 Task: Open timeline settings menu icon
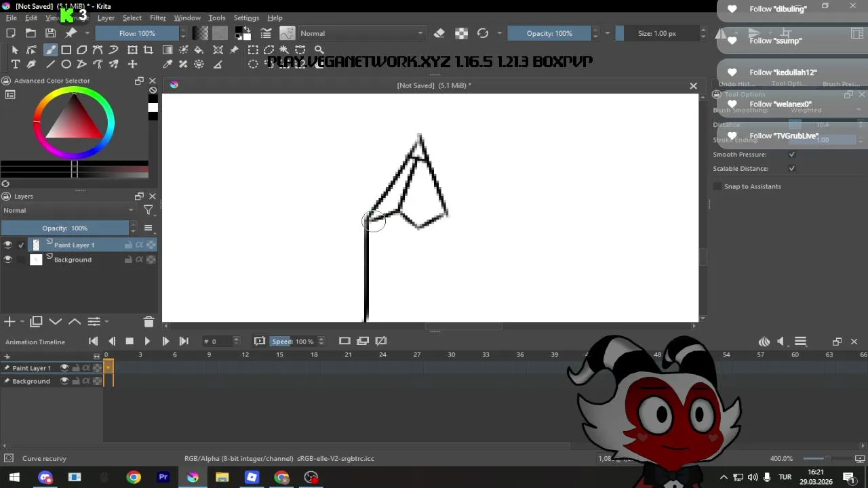800,342
